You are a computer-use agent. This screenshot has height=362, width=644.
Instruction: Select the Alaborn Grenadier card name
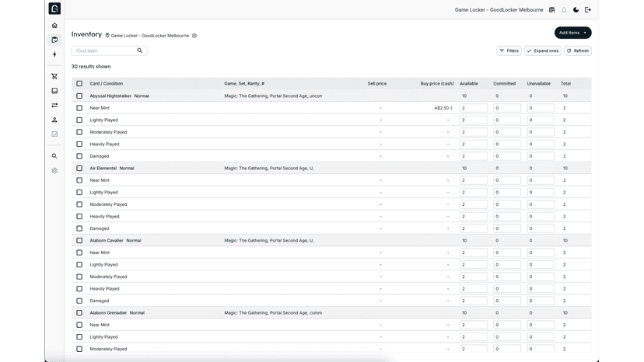click(108, 313)
